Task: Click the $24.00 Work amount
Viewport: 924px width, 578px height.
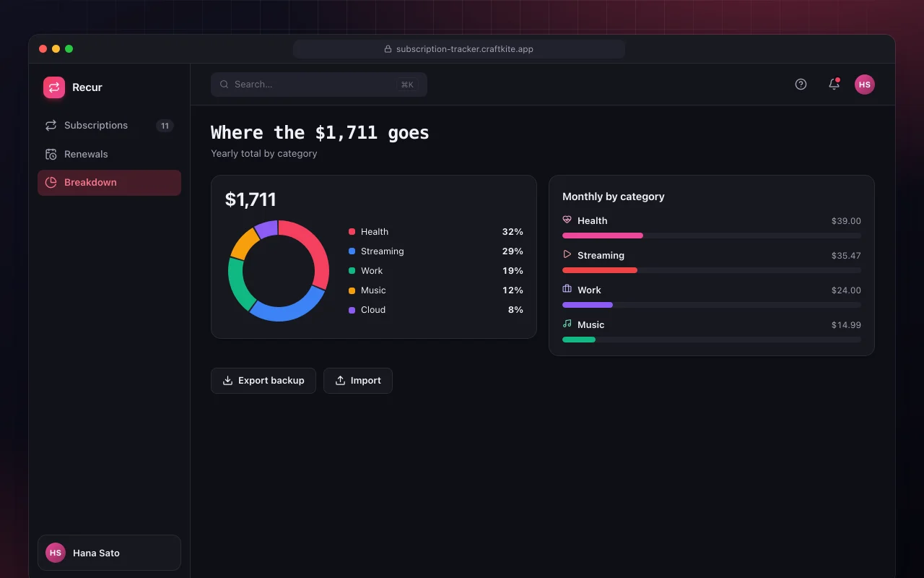Action: (x=846, y=290)
